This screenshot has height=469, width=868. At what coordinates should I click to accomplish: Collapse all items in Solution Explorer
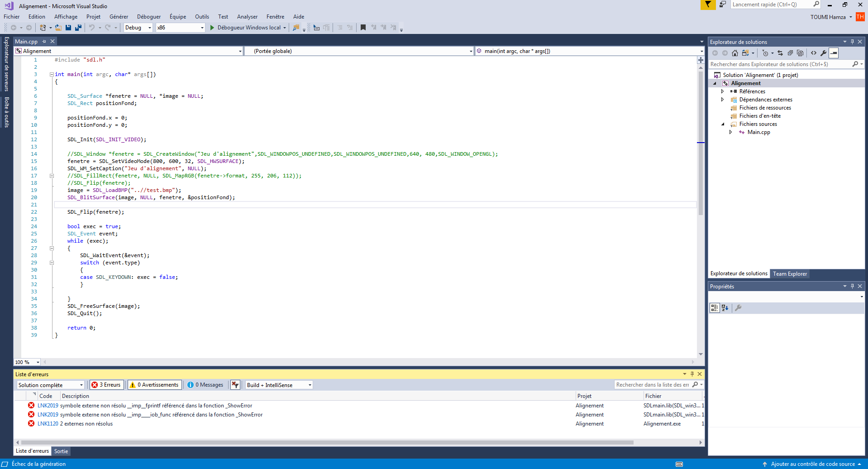790,53
